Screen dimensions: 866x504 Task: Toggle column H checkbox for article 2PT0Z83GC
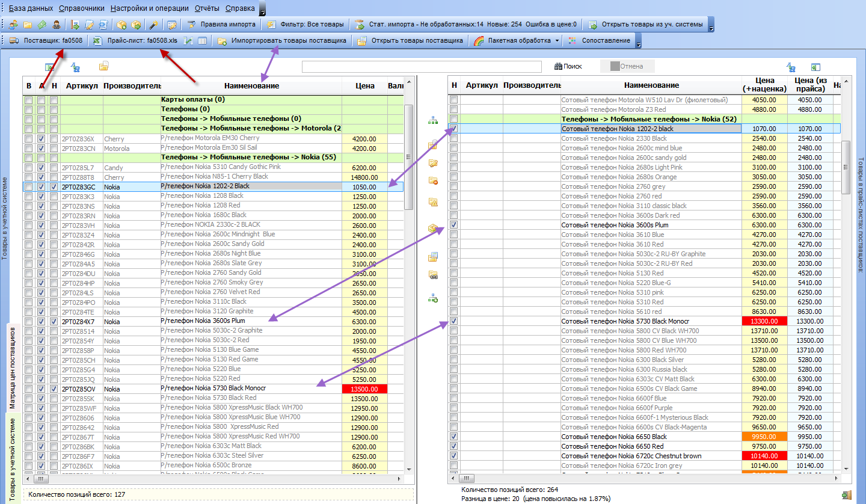(54, 187)
